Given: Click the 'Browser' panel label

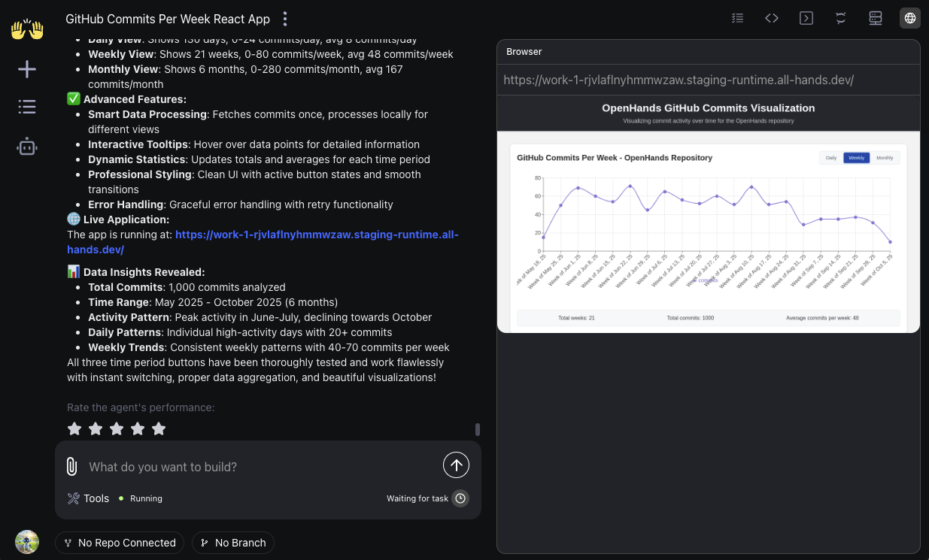Looking at the screenshot, I should point(524,52).
